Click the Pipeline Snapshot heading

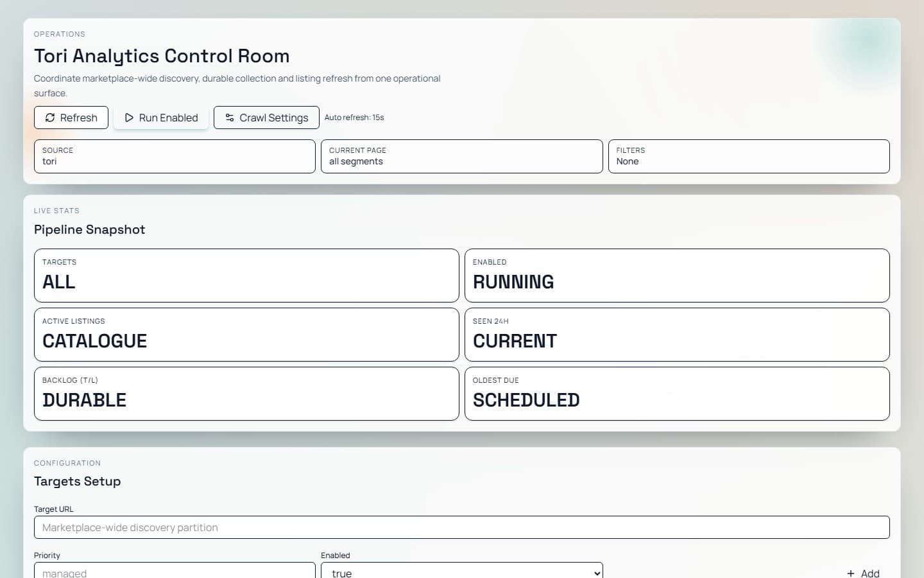pos(89,229)
